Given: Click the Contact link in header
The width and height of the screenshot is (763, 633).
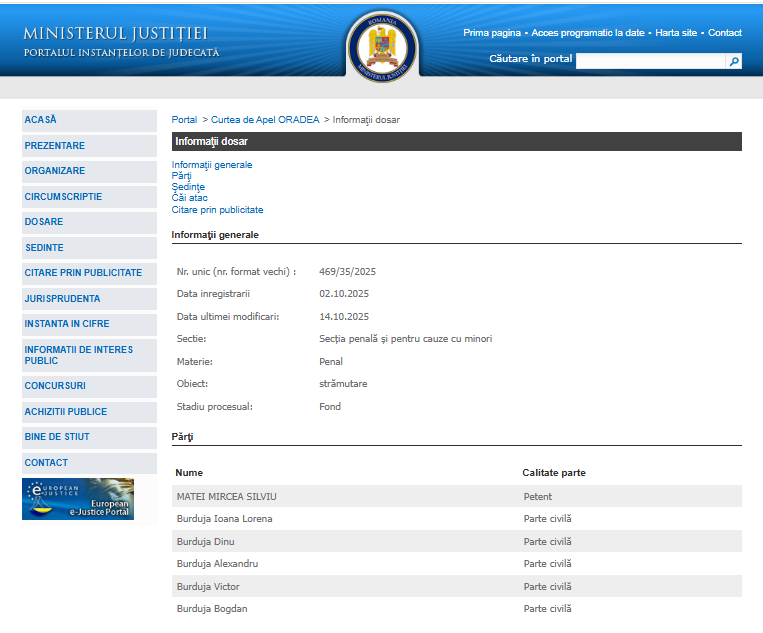Looking at the screenshot, I should click(725, 33).
